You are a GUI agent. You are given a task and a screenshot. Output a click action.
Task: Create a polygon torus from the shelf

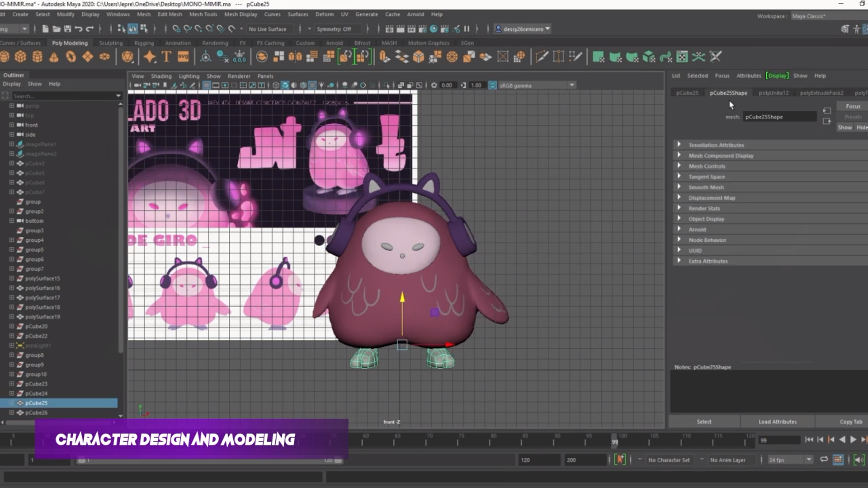71,57
